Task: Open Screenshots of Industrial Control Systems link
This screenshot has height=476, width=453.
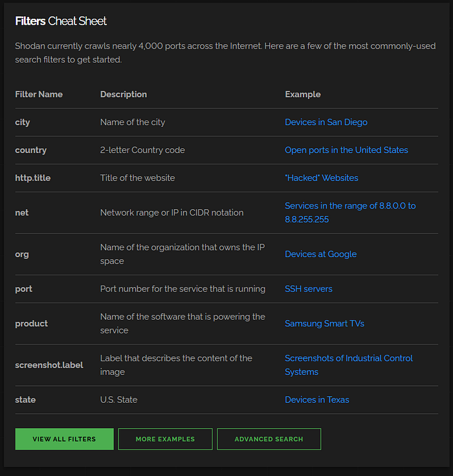Action: point(348,358)
